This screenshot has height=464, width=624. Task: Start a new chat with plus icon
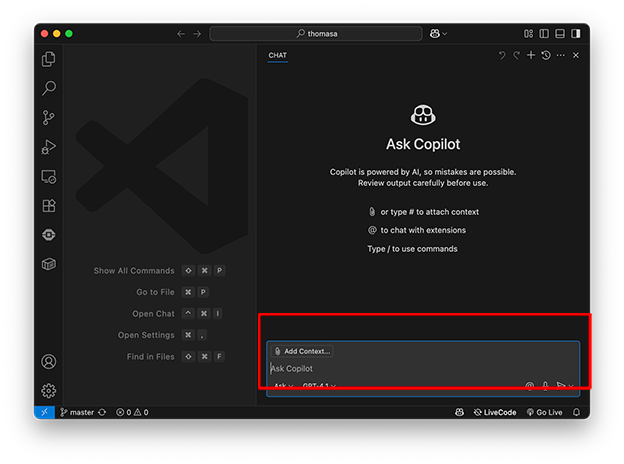[x=531, y=55]
